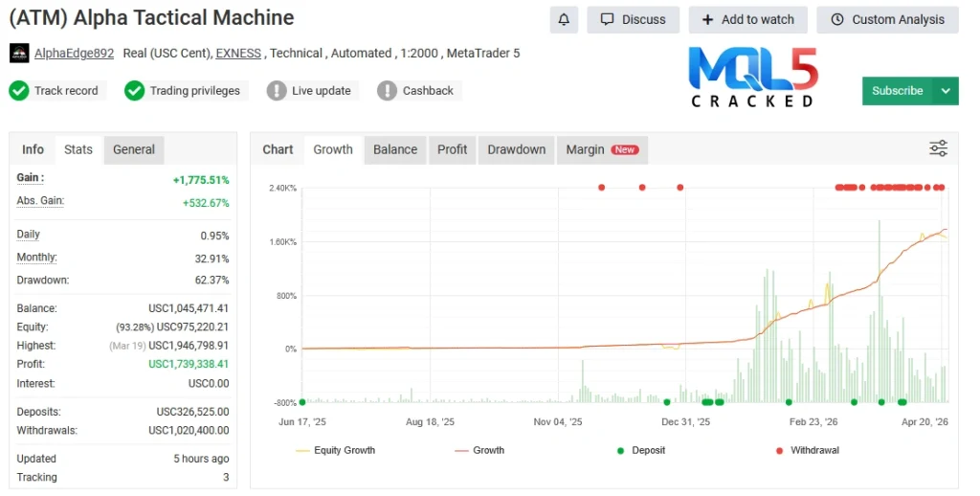Click the 'Updated 5 hours ago' value
980x496 pixels.
201,459
